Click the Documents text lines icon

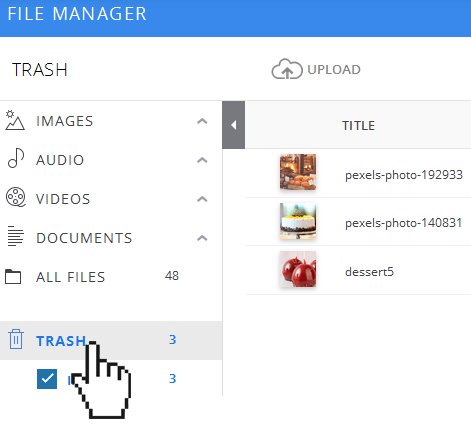15,236
